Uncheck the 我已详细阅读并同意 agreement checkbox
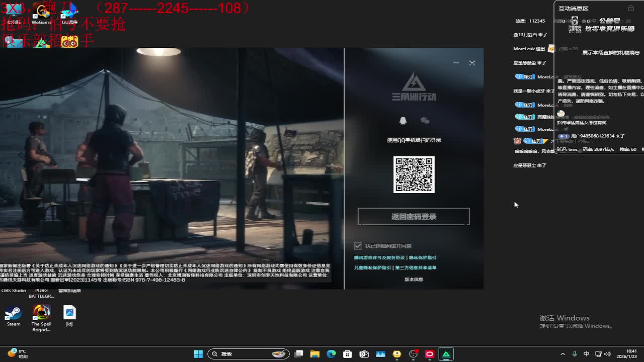Image resolution: width=644 pixels, height=362 pixels. 358,246
